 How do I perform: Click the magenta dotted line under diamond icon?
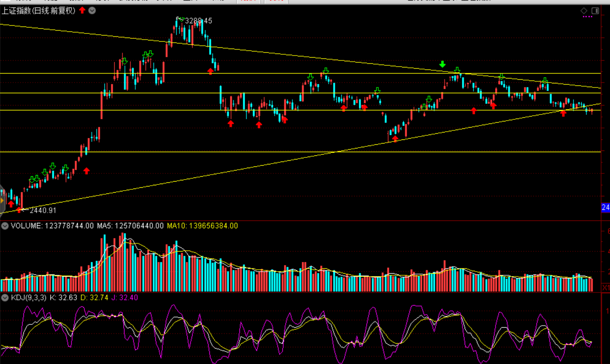click(x=587, y=17)
